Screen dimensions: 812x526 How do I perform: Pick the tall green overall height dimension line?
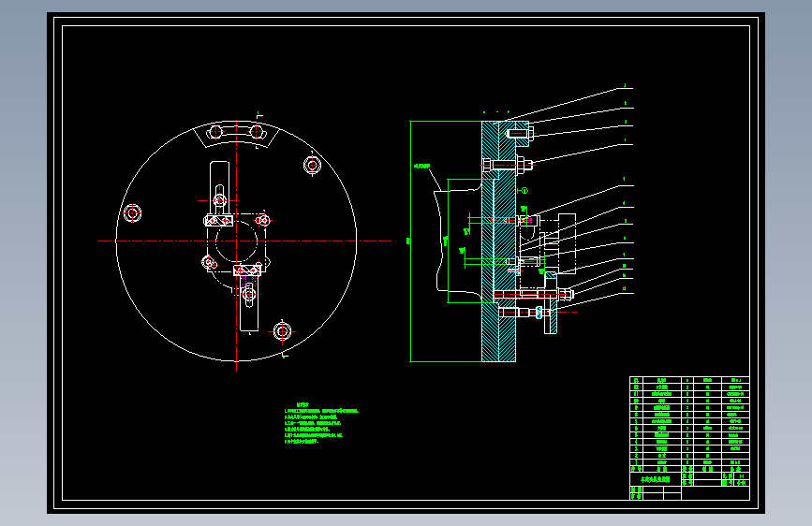(x=410, y=241)
